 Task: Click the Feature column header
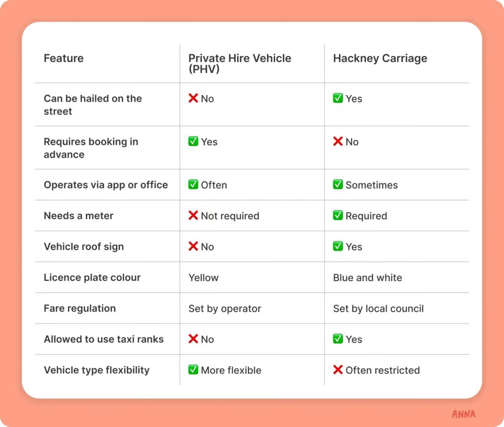(63, 58)
